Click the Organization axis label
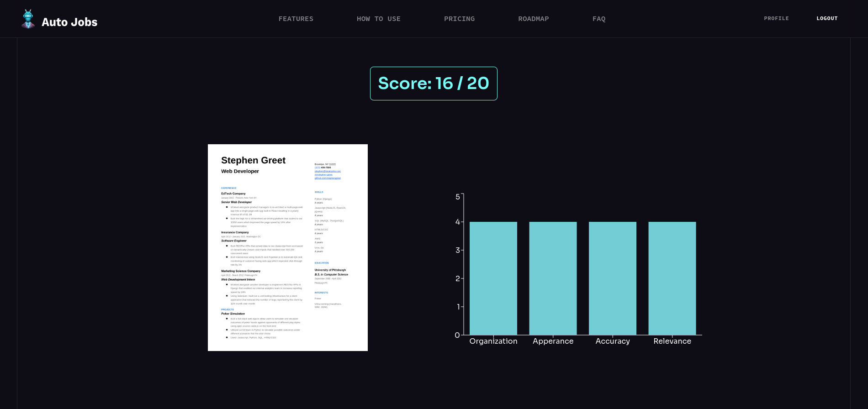This screenshot has height=409, width=868. [493, 341]
